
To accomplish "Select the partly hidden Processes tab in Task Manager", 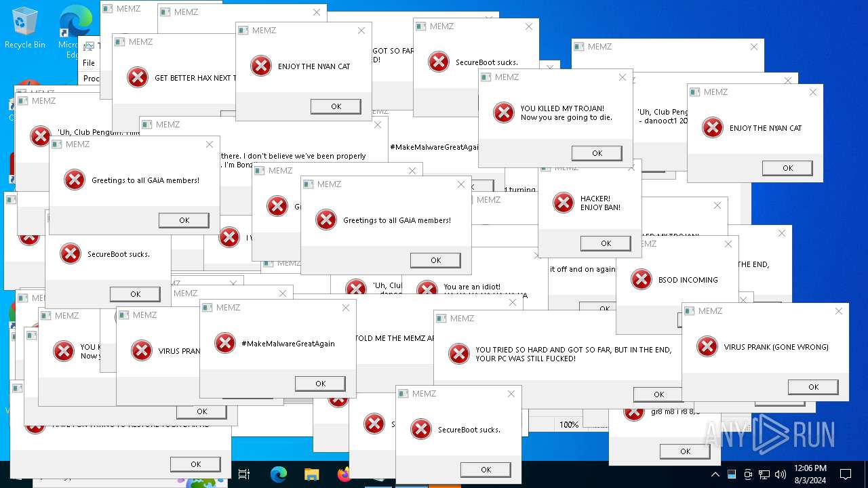I will [x=92, y=79].
